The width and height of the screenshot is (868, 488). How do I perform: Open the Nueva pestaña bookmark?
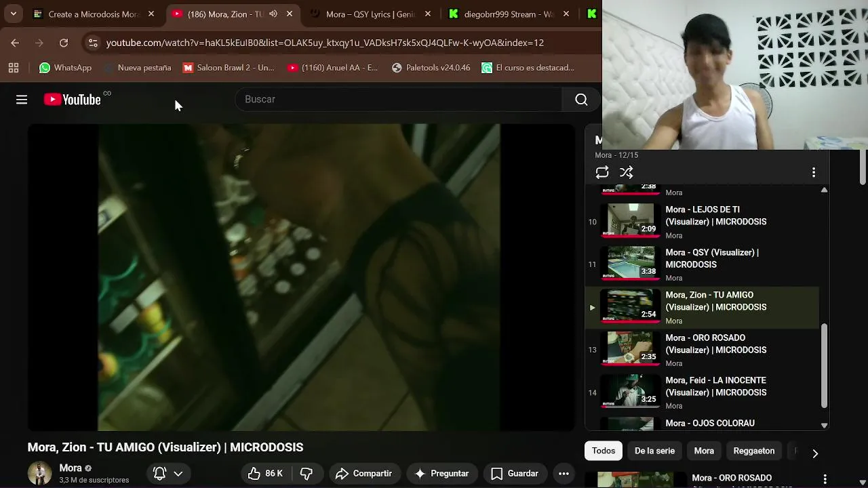coord(137,68)
